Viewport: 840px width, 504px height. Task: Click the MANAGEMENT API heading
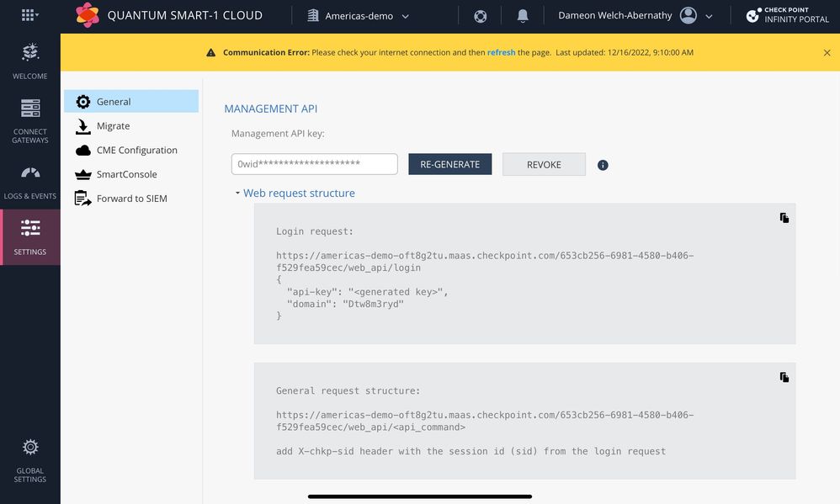270,109
